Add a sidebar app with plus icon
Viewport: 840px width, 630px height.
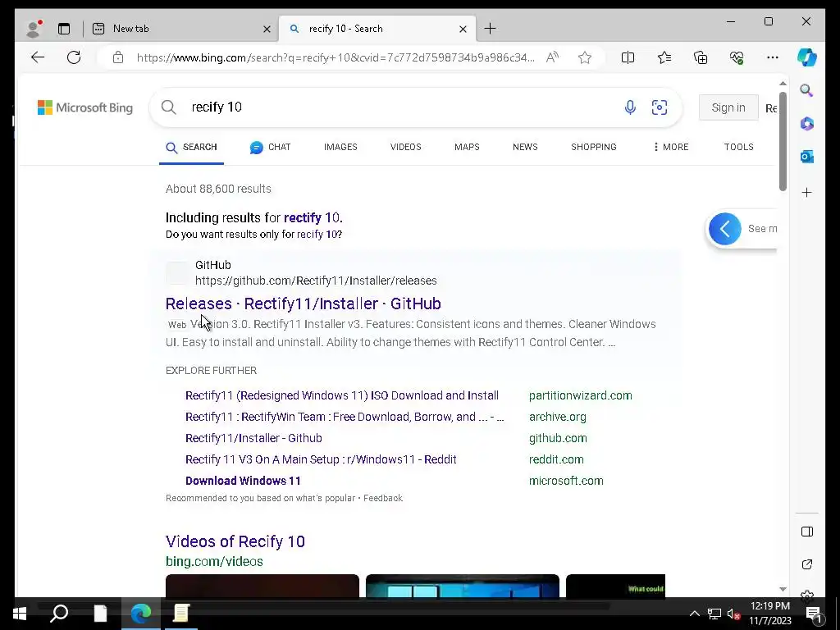[807, 192]
